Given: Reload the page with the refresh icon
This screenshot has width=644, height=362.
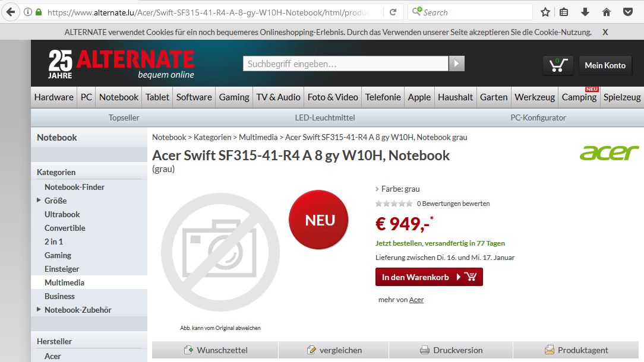Looking at the screenshot, I should coord(393,12).
